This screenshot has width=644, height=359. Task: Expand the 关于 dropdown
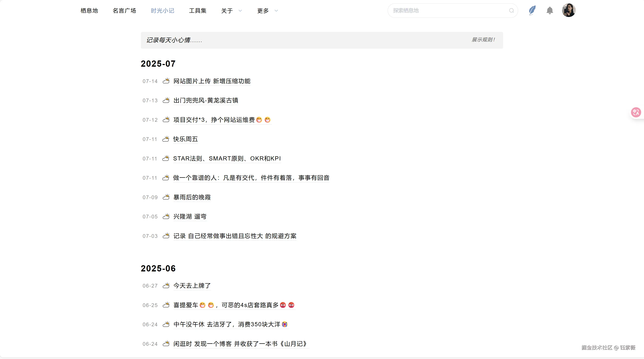(230, 11)
